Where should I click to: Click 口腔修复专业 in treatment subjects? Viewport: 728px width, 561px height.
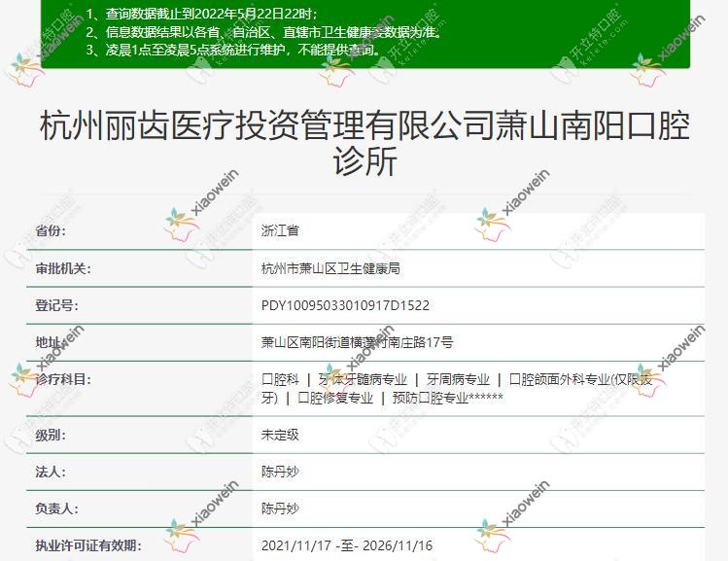coord(335,398)
